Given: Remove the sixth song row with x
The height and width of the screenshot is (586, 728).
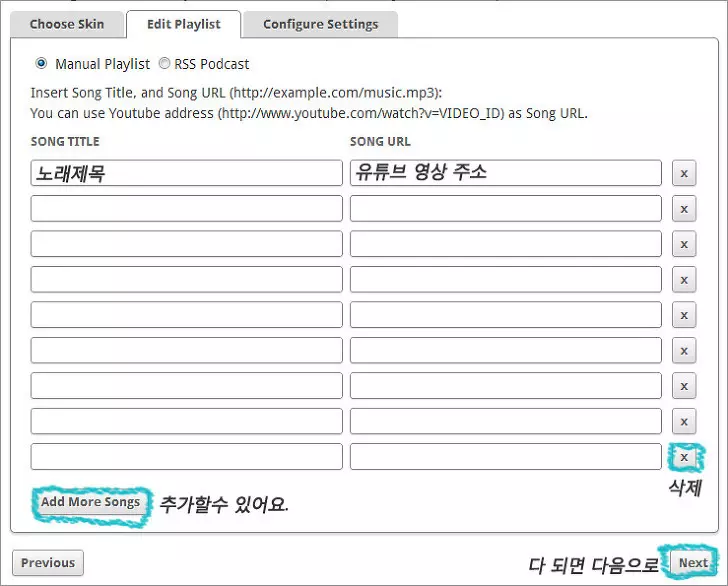Looking at the screenshot, I should coord(684,351).
